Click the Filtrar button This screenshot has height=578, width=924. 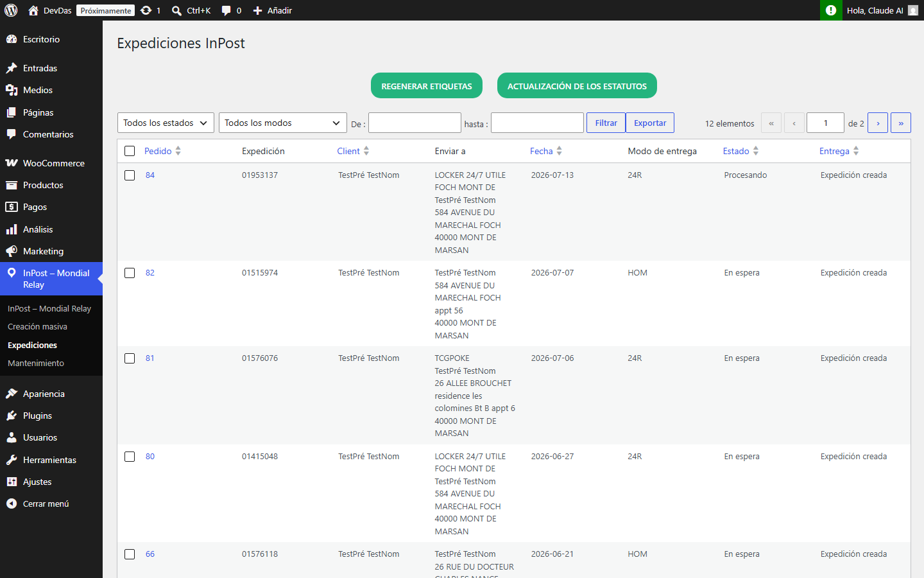click(606, 123)
